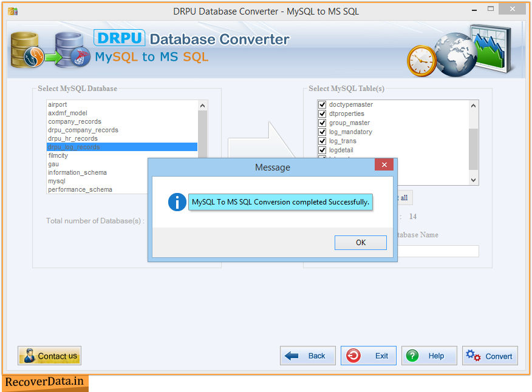This screenshot has width=532, height=392.
Task: Select the airport database
Action: 122,104
